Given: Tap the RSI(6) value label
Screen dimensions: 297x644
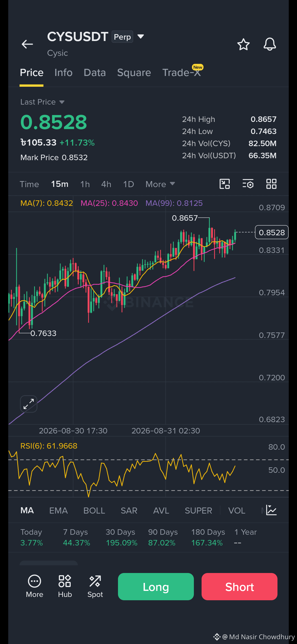Looking at the screenshot, I should [49, 446].
